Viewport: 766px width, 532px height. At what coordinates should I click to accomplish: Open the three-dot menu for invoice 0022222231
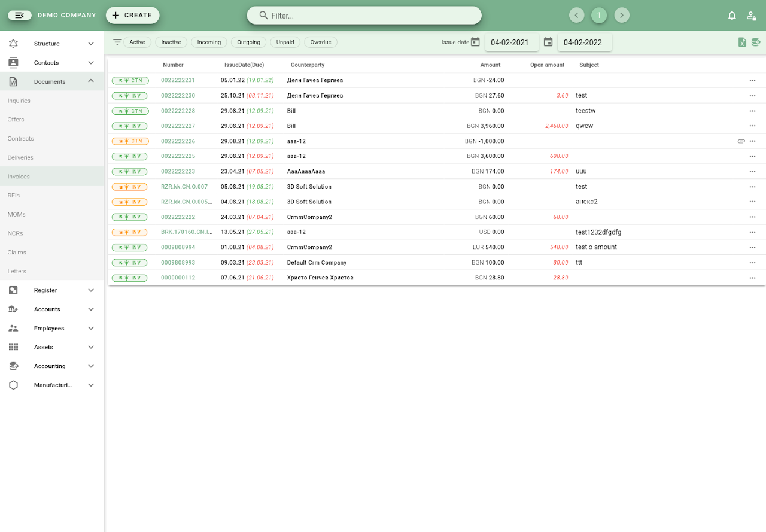pos(752,80)
